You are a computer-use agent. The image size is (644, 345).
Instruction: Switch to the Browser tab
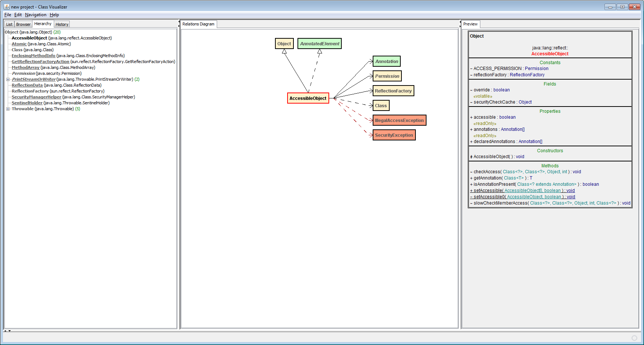tap(23, 24)
